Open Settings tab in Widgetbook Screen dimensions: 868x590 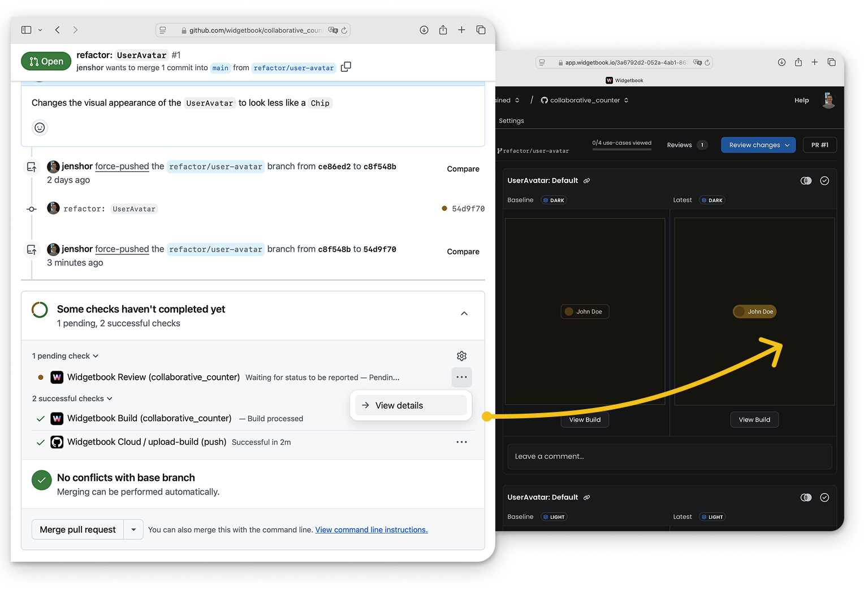point(511,121)
